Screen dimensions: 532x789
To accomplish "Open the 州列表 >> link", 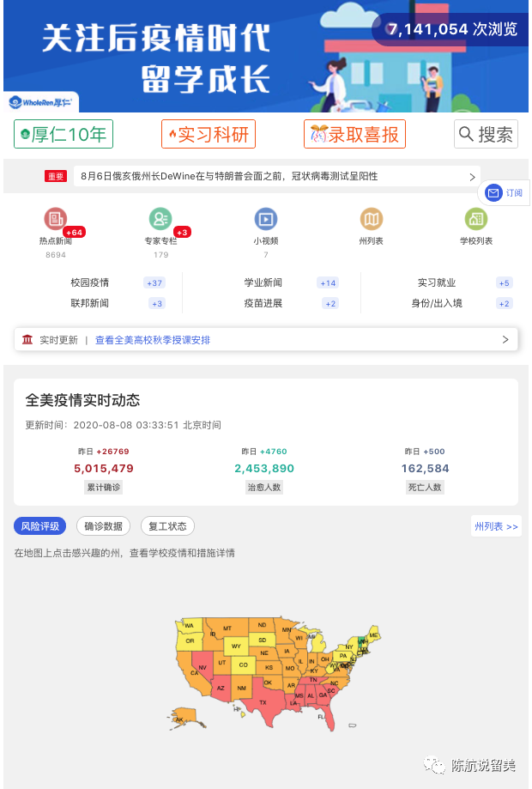I will click(496, 527).
